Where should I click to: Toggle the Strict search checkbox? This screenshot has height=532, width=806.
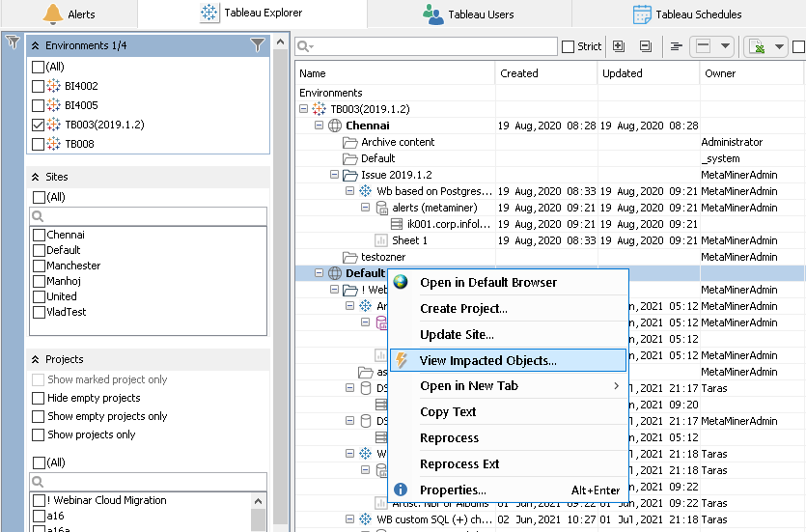[x=568, y=46]
